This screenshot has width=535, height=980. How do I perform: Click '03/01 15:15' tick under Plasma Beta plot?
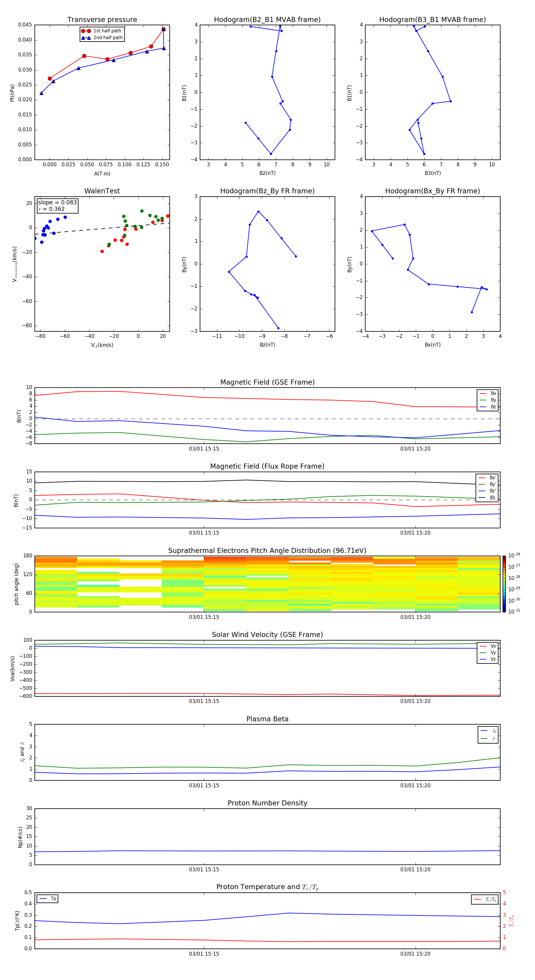[204, 785]
